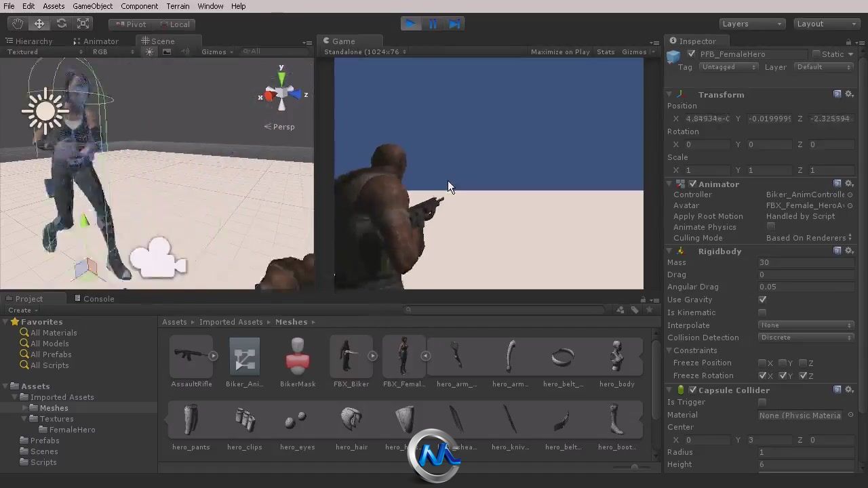The height and width of the screenshot is (488, 868).
Task: Toggle Freeze Position Y checkbox
Action: 783,363
